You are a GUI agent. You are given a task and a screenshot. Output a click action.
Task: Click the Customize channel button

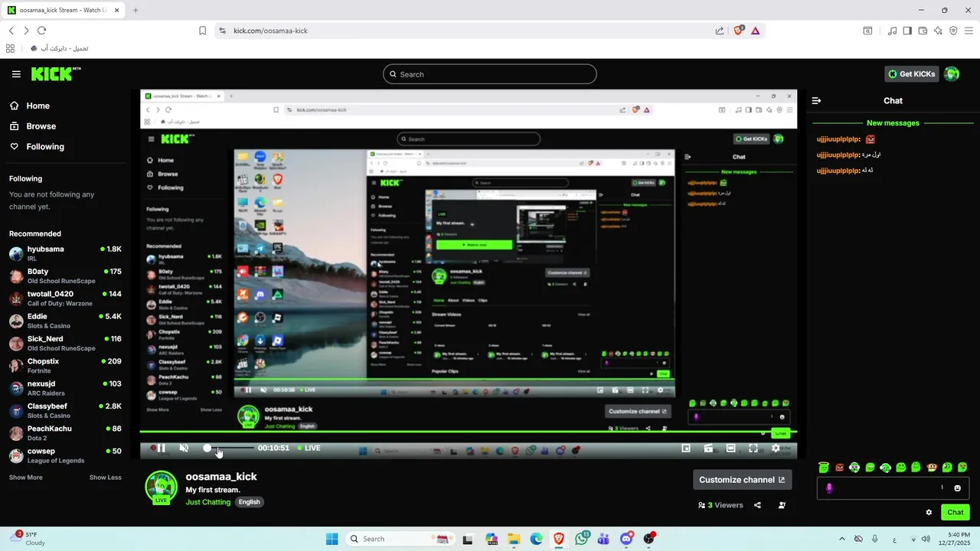coord(742,480)
